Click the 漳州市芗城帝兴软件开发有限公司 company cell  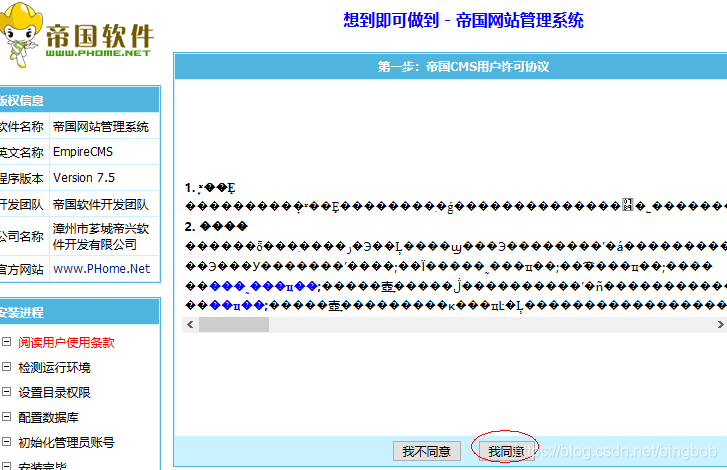coord(104,236)
